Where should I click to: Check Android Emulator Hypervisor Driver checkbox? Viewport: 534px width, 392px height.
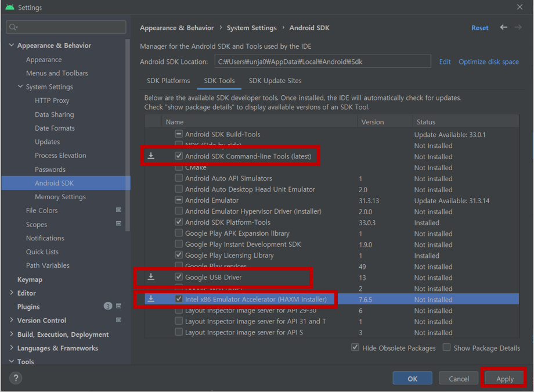[178, 211]
